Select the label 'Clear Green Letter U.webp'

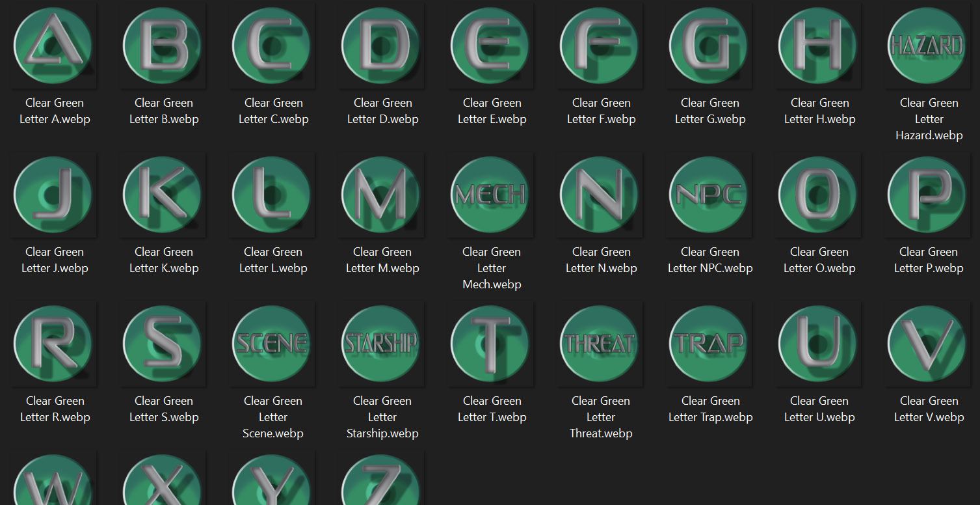pos(819,409)
